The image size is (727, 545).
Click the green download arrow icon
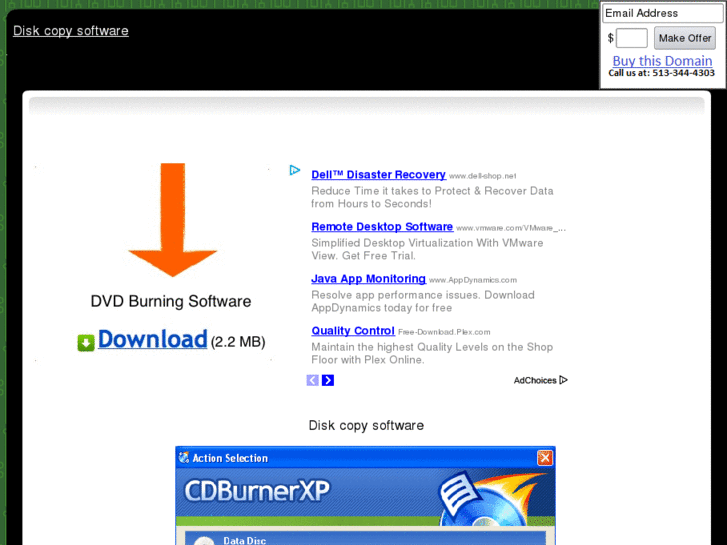86,343
